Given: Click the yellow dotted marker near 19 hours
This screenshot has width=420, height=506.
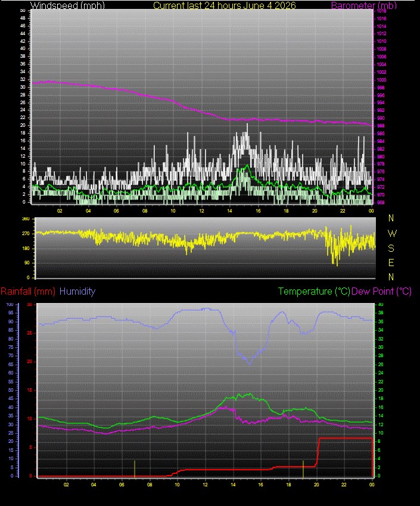Looking at the screenshot, I should tap(303, 468).
